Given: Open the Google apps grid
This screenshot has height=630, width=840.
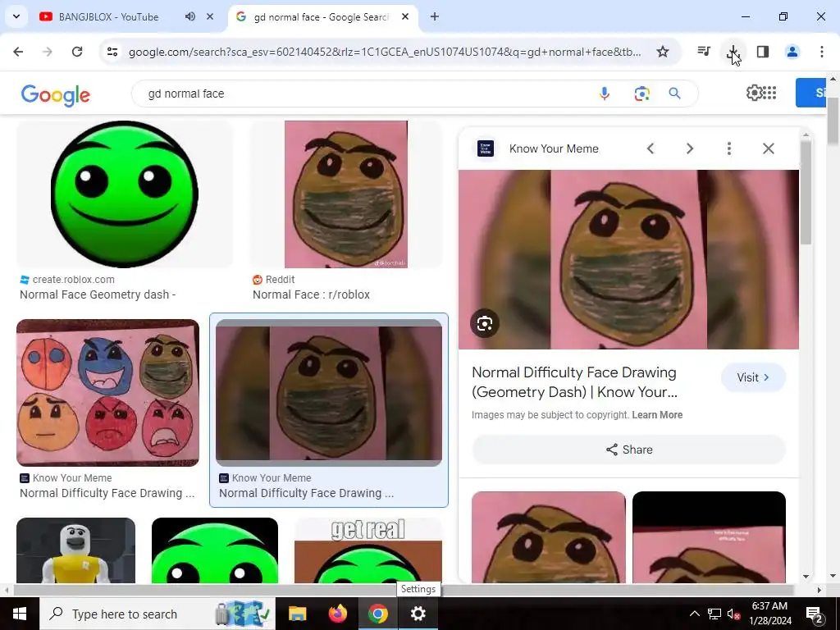Looking at the screenshot, I should point(769,93).
